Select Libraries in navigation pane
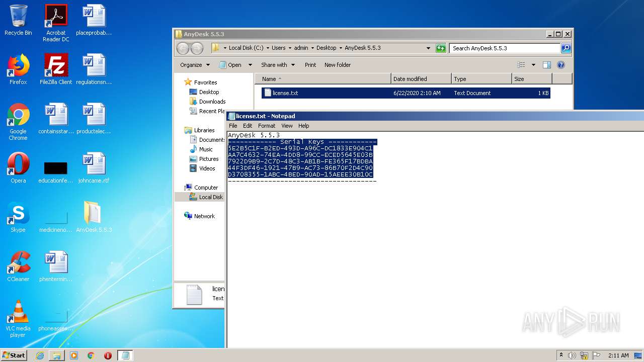The height and width of the screenshot is (362, 644). [x=199, y=130]
